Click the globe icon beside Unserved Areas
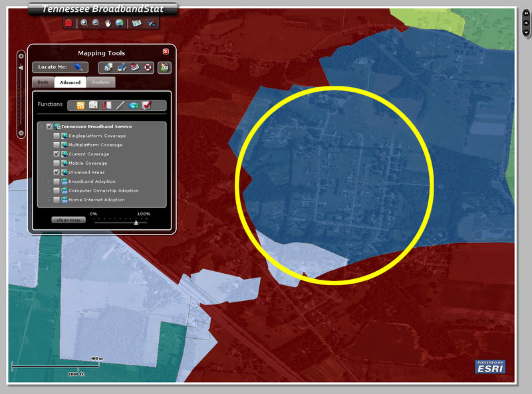 pos(65,172)
